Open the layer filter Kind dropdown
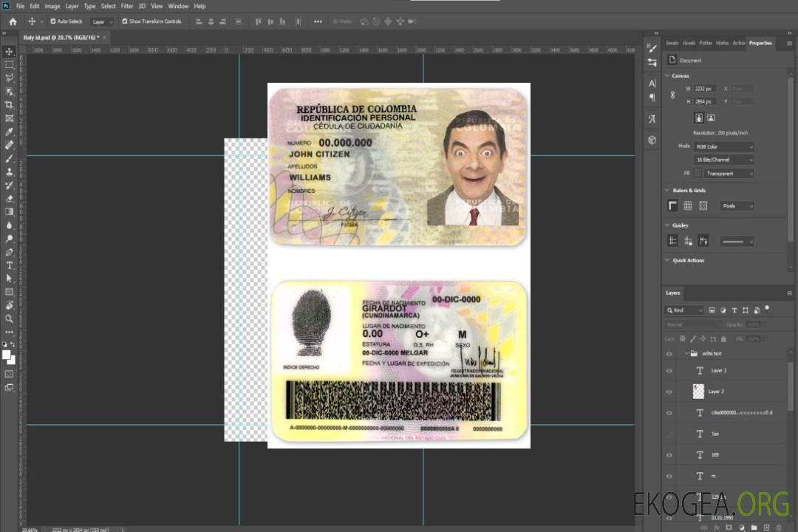This screenshot has width=798, height=532. pos(685,310)
